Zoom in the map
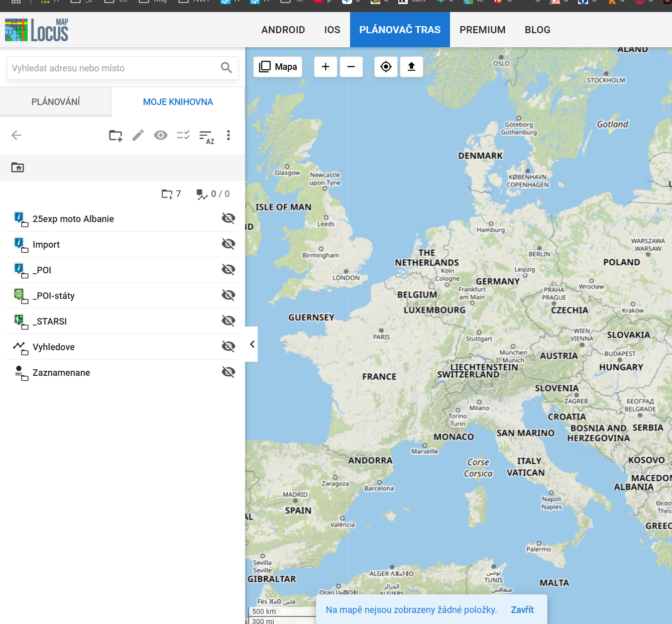The height and width of the screenshot is (624, 672). [x=325, y=67]
